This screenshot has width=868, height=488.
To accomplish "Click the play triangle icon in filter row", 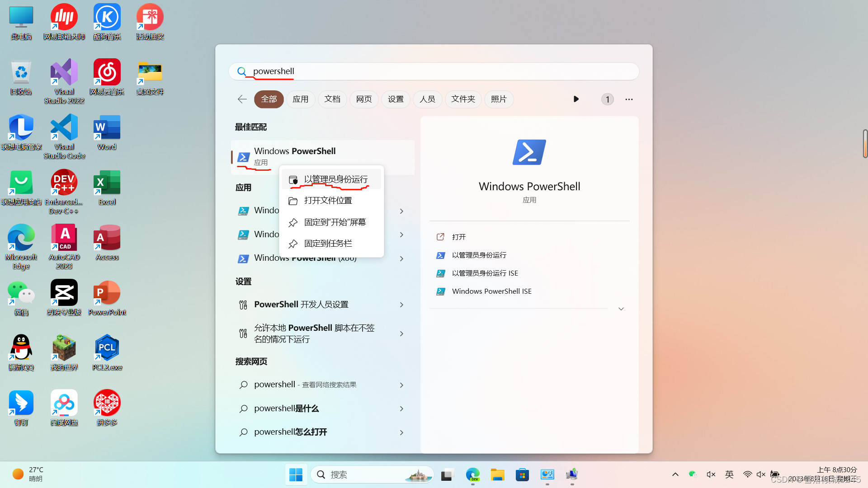I will 576,99.
